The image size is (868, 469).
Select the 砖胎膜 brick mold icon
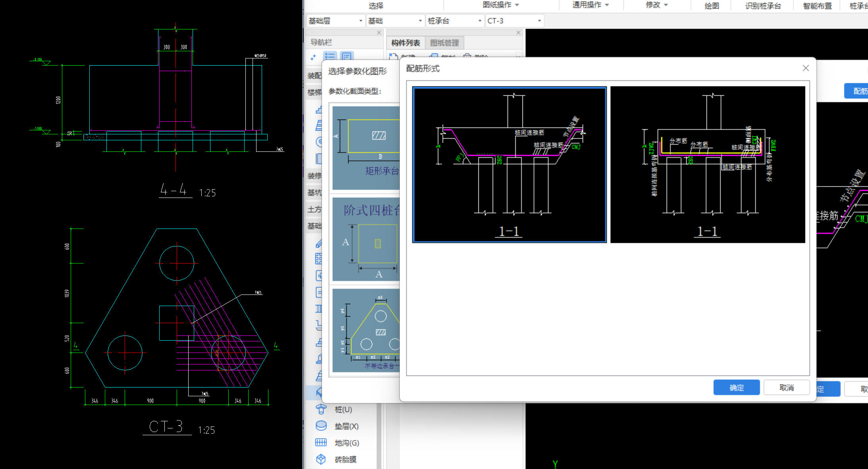(x=321, y=459)
